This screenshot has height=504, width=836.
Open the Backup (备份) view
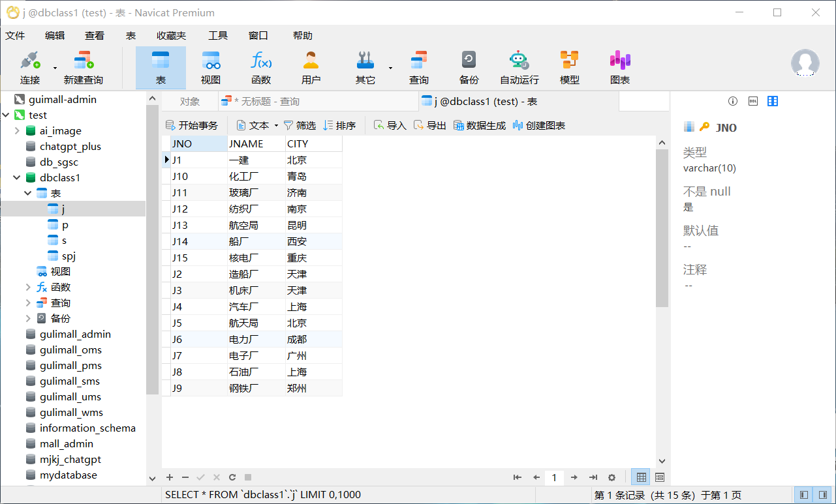[469, 65]
